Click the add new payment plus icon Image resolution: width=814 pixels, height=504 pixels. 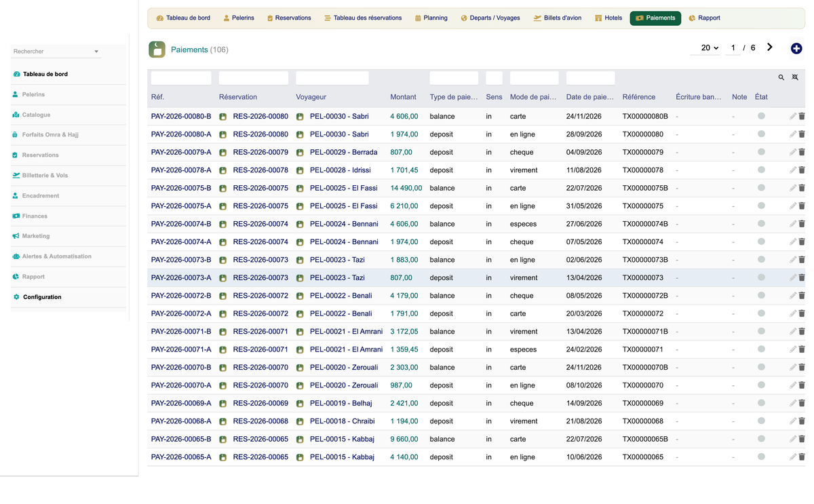pyautogui.click(x=796, y=48)
